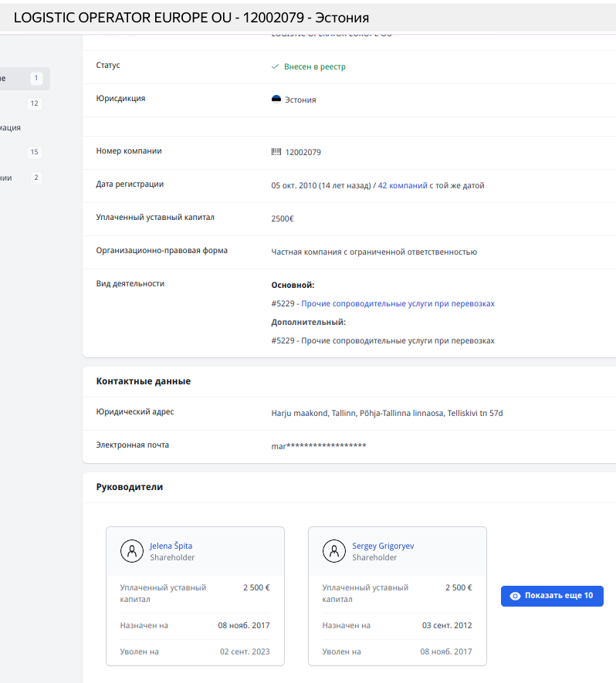Click the Юридический адрес row label

tap(135, 411)
